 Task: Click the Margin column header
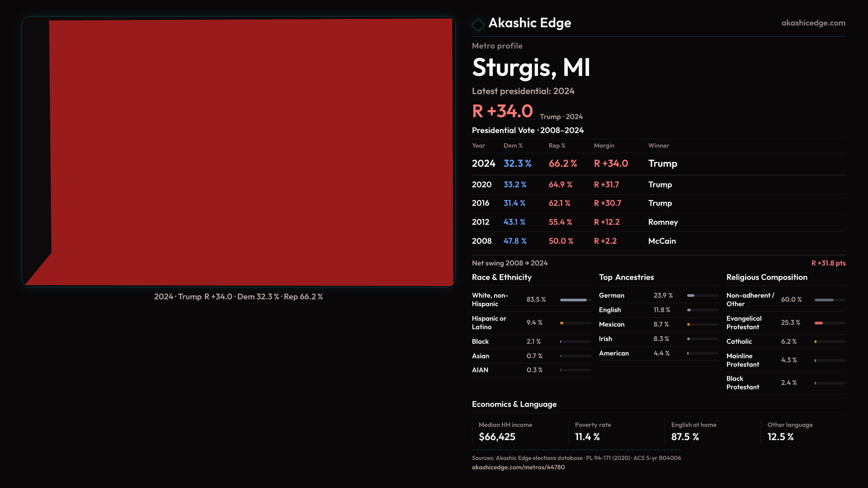pyautogui.click(x=604, y=145)
